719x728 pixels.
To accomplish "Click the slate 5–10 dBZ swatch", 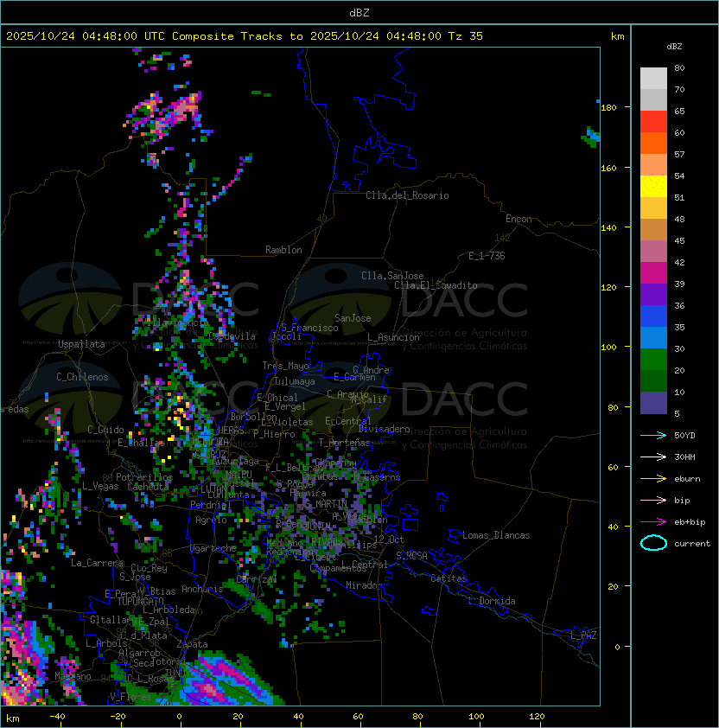I will (x=653, y=403).
